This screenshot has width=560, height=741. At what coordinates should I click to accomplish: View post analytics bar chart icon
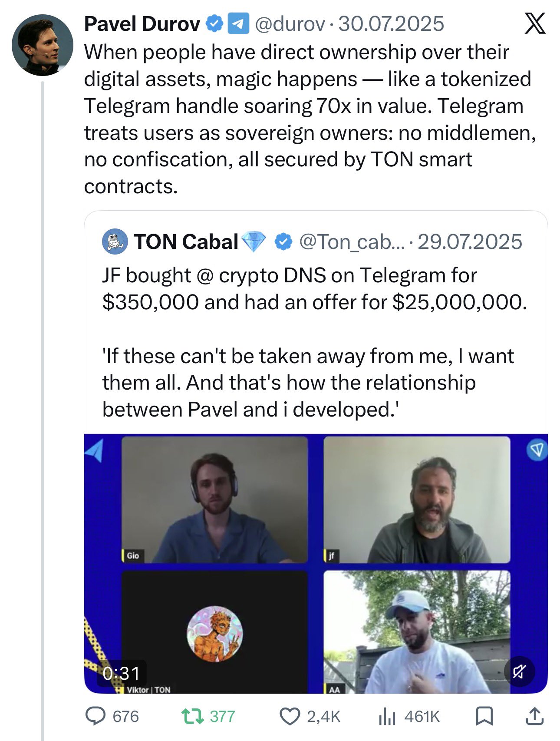click(x=387, y=716)
